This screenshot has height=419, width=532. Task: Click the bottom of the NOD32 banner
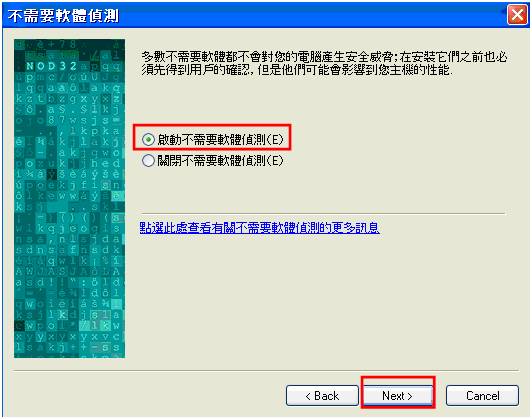[x=70, y=353]
